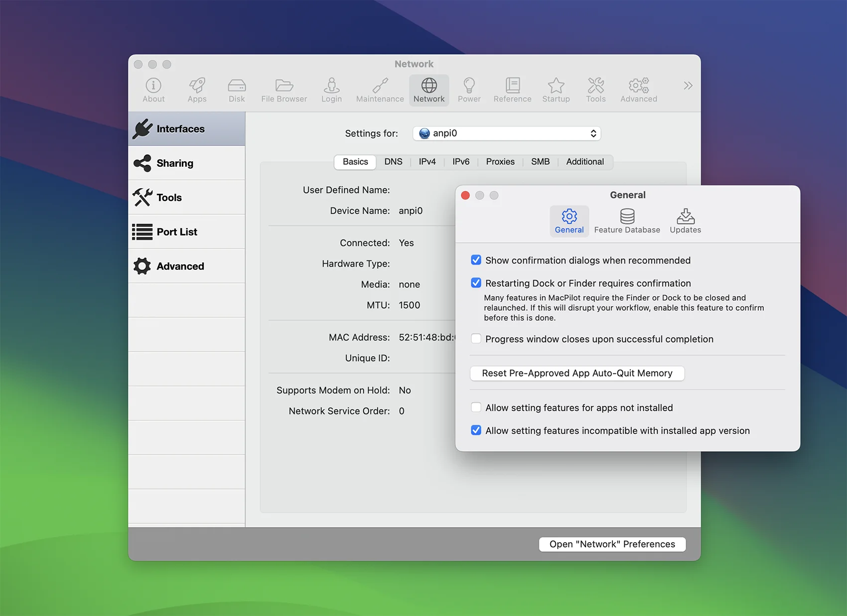Select the Disk toolbar icon
Screen dimensions: 847x616
click(237, 90)
